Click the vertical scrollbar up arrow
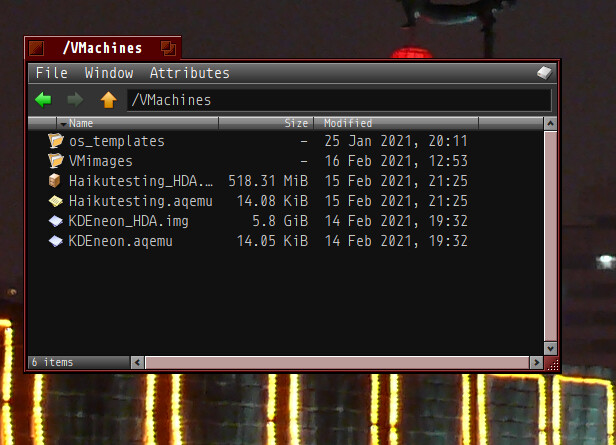616x445 pixels. [550, 124]
